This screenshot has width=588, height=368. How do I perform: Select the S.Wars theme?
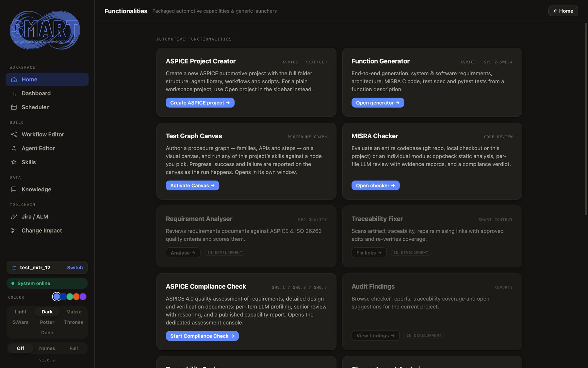(x=21, y=322)
